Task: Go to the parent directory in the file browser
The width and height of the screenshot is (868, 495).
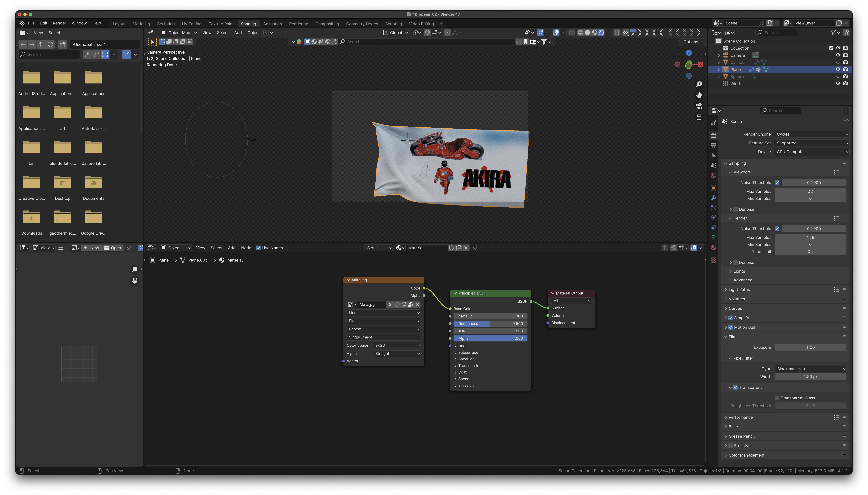Action: 41,45
